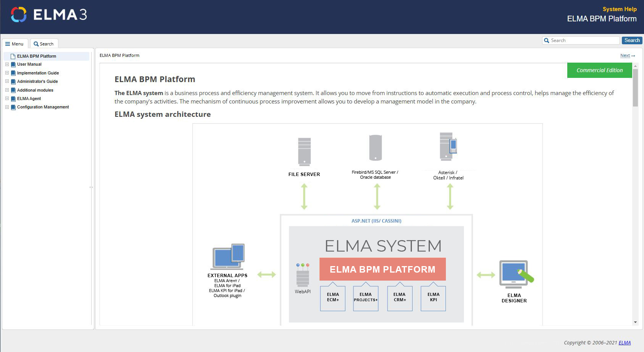The height and width of the screenshot is (352, 644).
Task: Open the Implementation Guide topic
Action: pyautogui.click(x=38, y=73)
